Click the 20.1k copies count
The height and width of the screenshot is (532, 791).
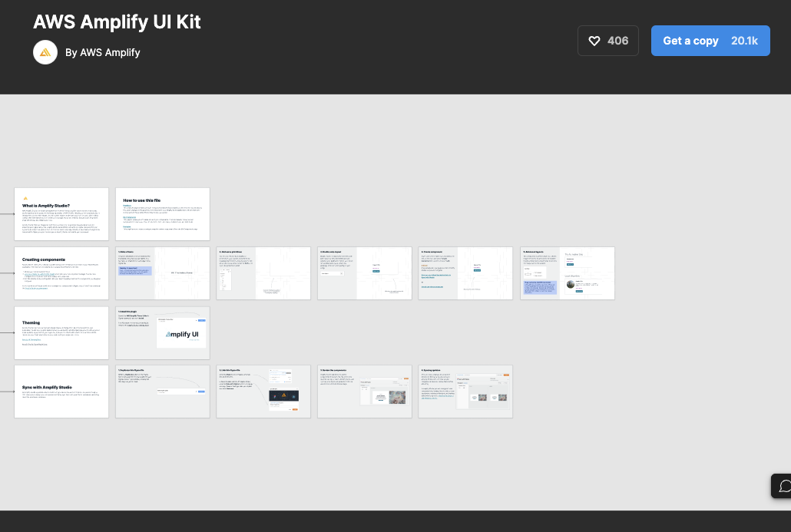(x=745, y=41)
